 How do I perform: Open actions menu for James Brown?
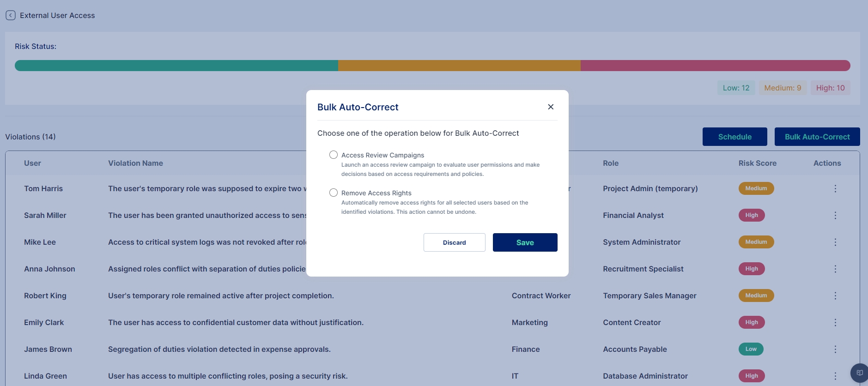835,350
